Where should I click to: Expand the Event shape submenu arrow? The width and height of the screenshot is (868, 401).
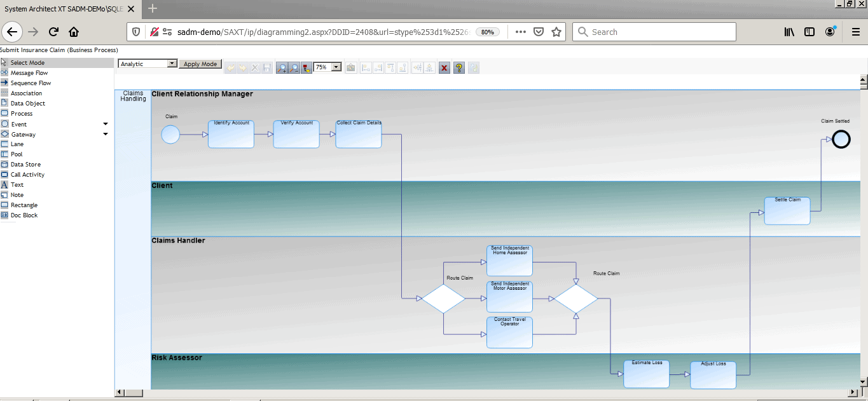[x=106, y=124]
